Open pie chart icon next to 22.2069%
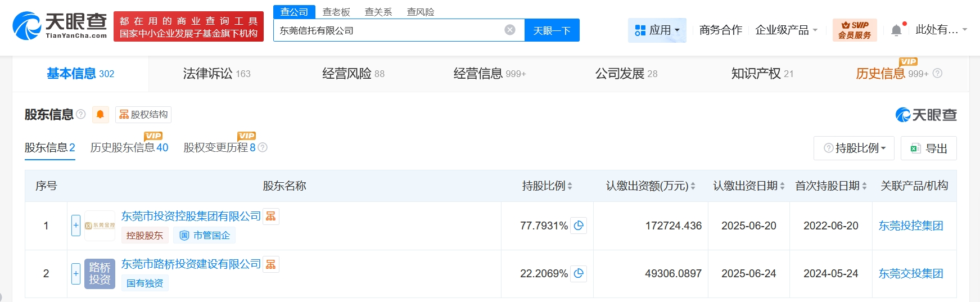This screenshot has width=980, height=302. (x=579, y=273)
